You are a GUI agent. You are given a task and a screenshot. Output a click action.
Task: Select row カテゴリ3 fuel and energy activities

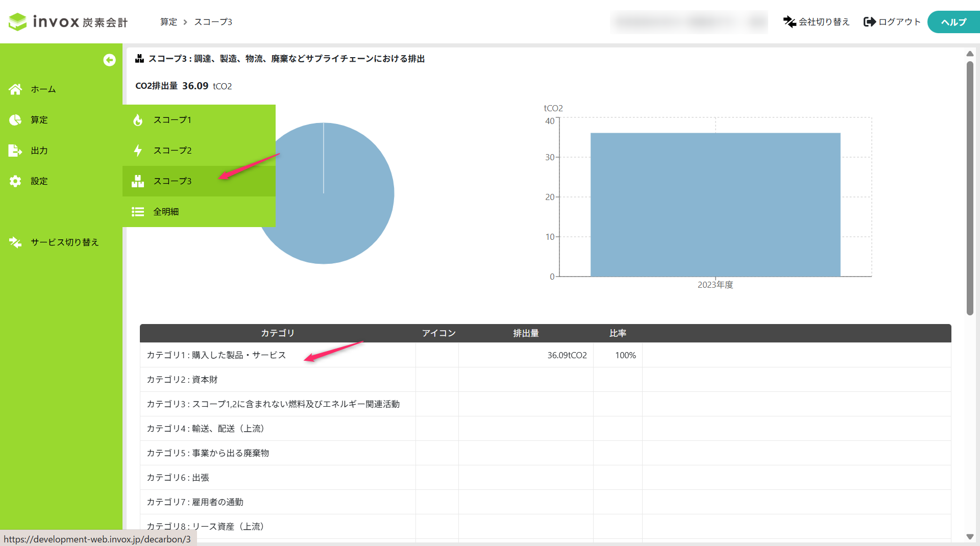coord(545,404)
